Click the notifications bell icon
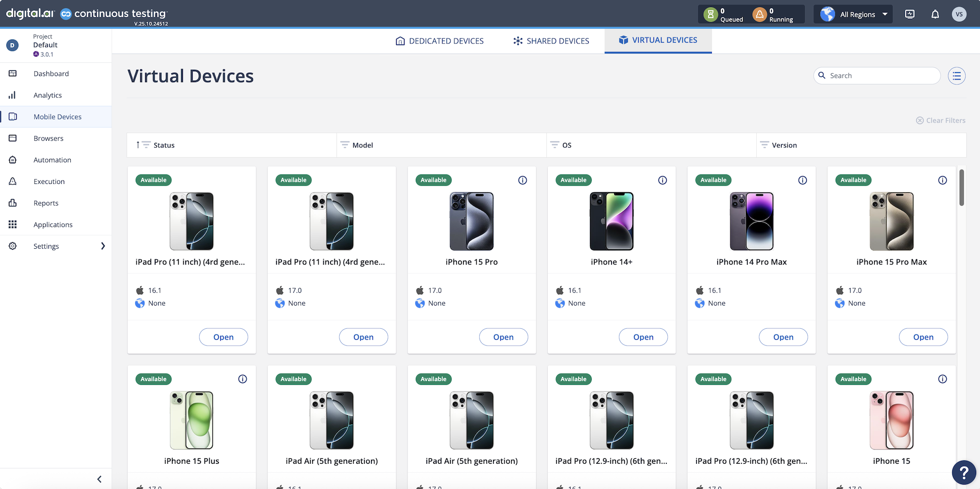 click(x=935, y=14)
